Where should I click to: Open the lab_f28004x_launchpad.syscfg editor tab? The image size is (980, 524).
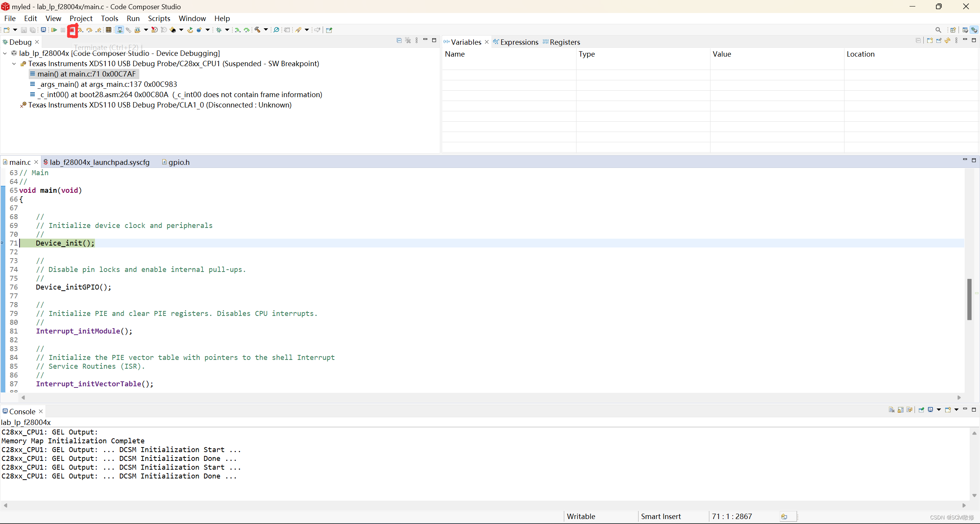pos(100,162)
